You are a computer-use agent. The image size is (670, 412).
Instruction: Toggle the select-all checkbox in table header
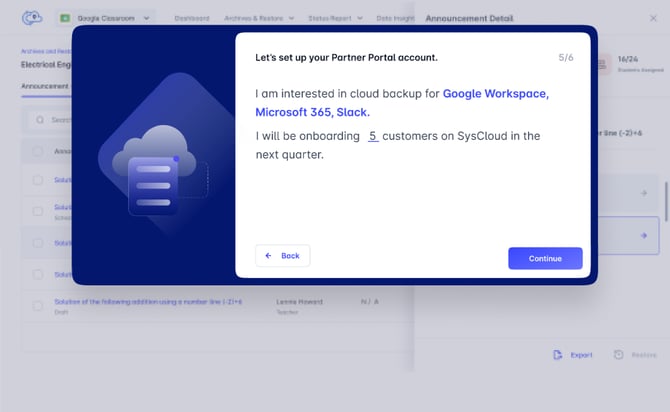[38, 152]
